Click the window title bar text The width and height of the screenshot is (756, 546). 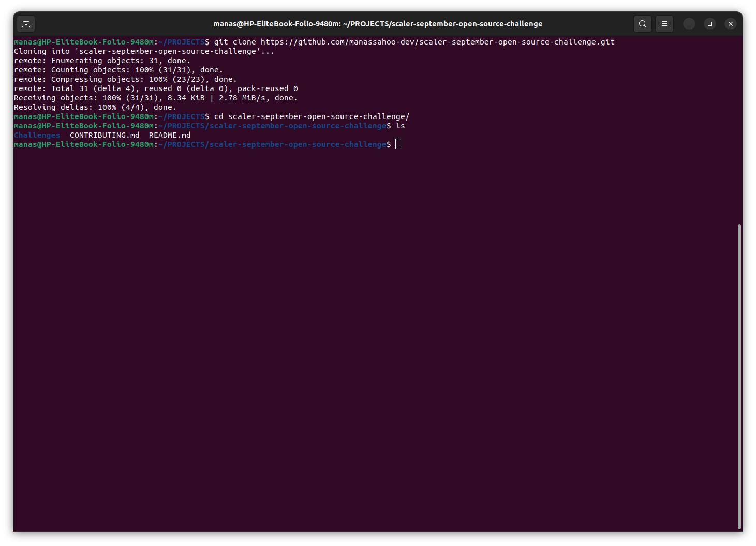pos(377,23)
